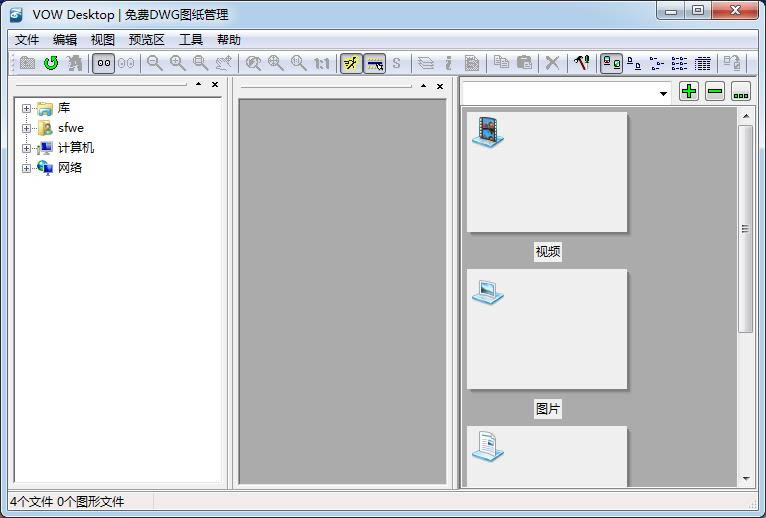Click the gray S toolbar icon
The image size is (766, 518).
[x=397, y=63]
